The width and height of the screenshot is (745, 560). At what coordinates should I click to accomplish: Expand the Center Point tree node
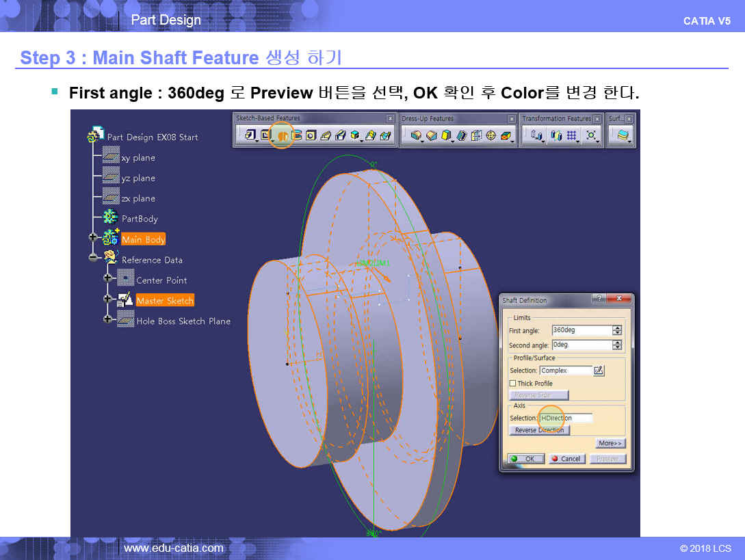point(108,278)
